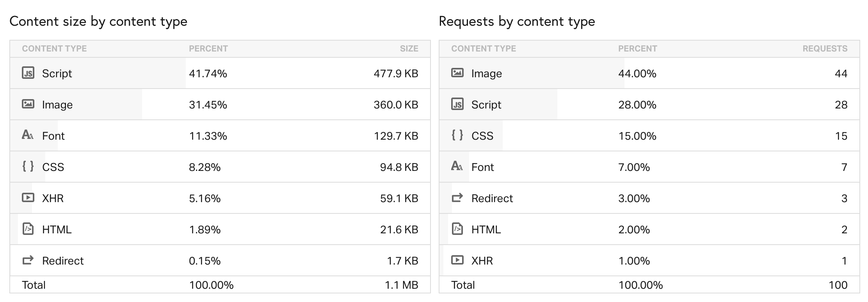Click the Image icon in content size table
Screen dimensions: 868x302
tap(28, 104)
